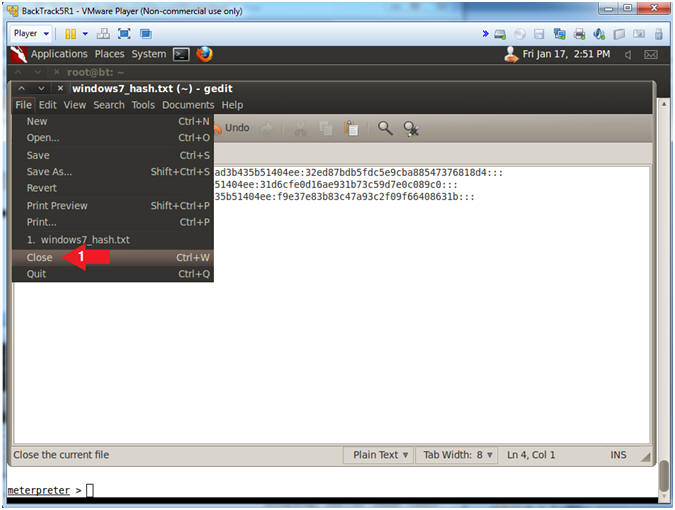
Task: Click the File menu in gedit
Action: [23, 105]
